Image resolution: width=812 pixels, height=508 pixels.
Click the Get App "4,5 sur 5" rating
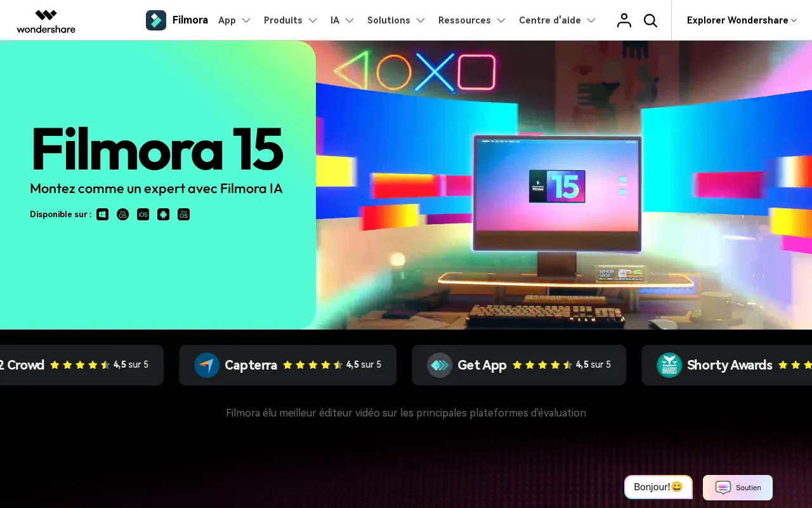pos(593,364)
